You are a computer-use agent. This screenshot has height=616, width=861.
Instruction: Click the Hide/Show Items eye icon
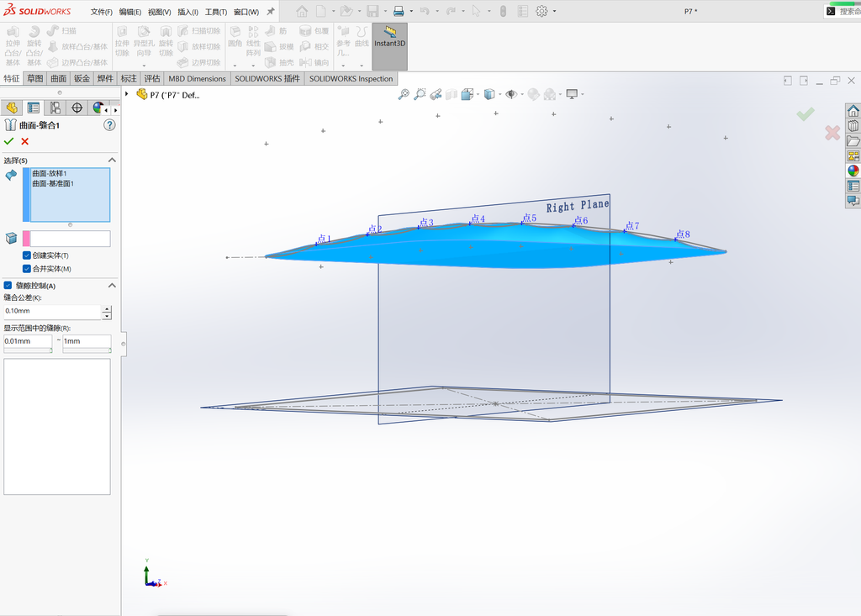coord(511,94)
